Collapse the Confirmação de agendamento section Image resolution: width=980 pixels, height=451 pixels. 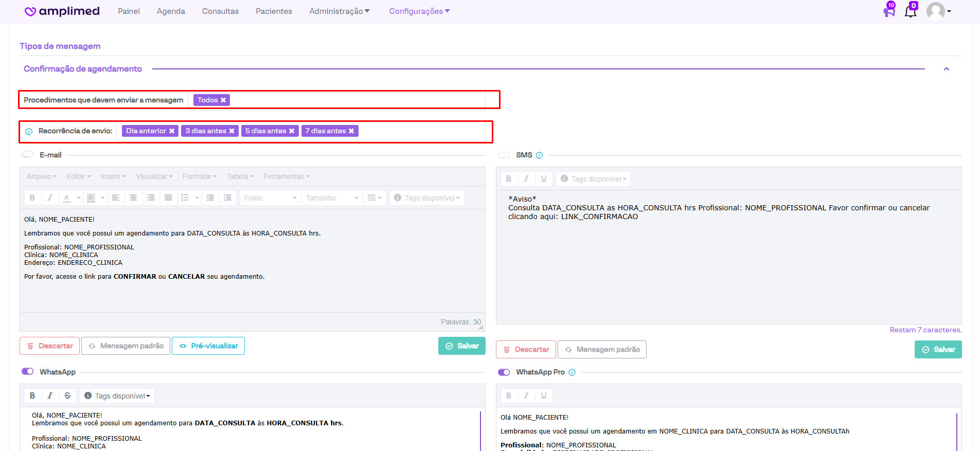tap(946, 69)
